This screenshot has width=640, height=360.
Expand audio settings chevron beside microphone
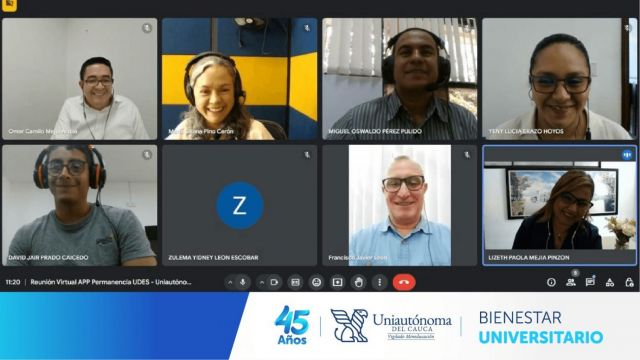[230, 282]
